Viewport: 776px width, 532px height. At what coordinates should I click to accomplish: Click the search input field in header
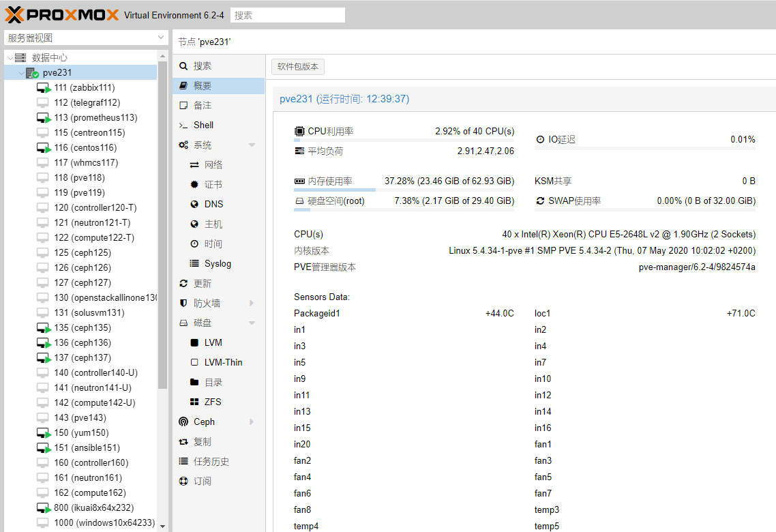(x=288, y=15)
